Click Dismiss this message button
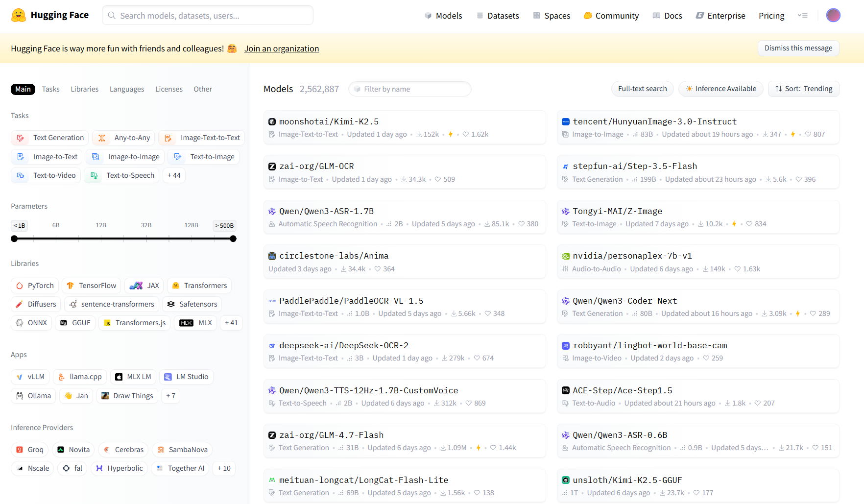The image size is (864, 504). click(x=798, y=48)
